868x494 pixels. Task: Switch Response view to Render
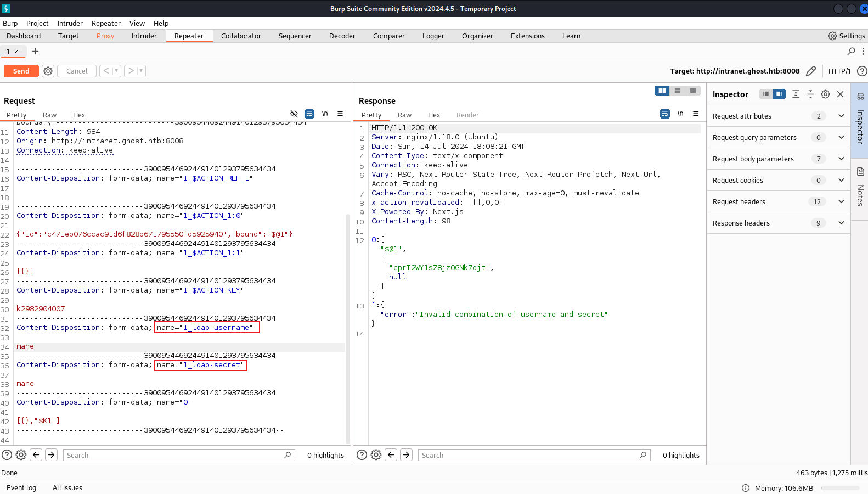point(467,115)
